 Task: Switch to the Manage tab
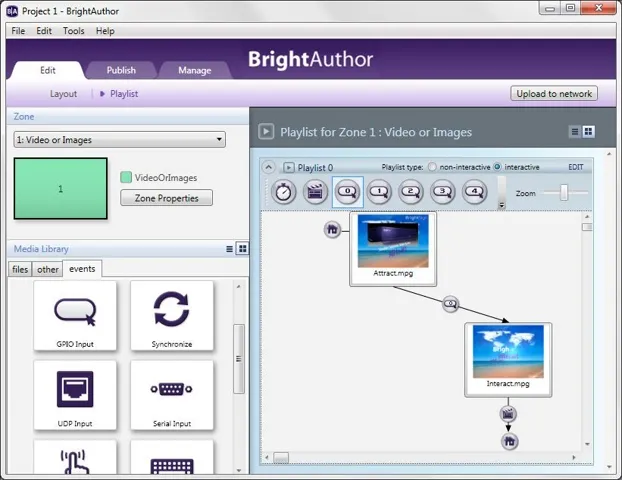point(194,70)
